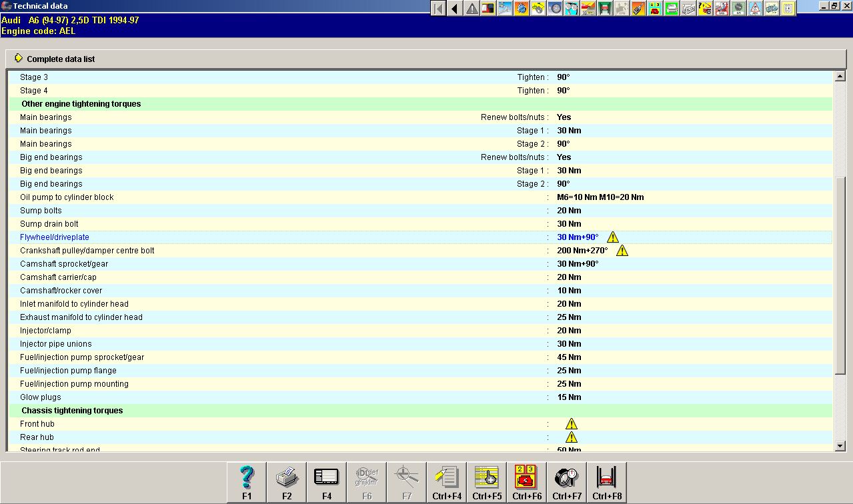853x504 pixels.
Task: Select Oil pump to cylinder block row
Action: click(421, 197)
